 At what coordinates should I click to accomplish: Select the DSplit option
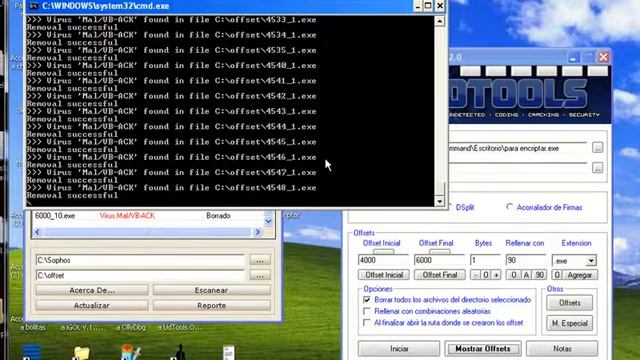[x=464, y=207]
